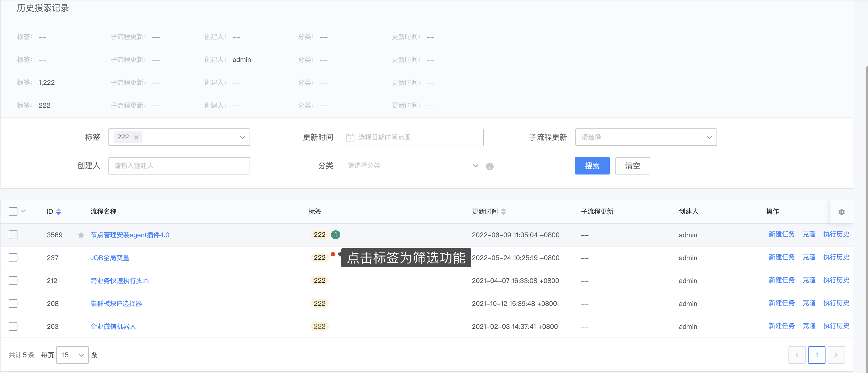Open the 子流程更新 dropdown
The height and width of the screenshot is (373, 868).
click(646, 137)
